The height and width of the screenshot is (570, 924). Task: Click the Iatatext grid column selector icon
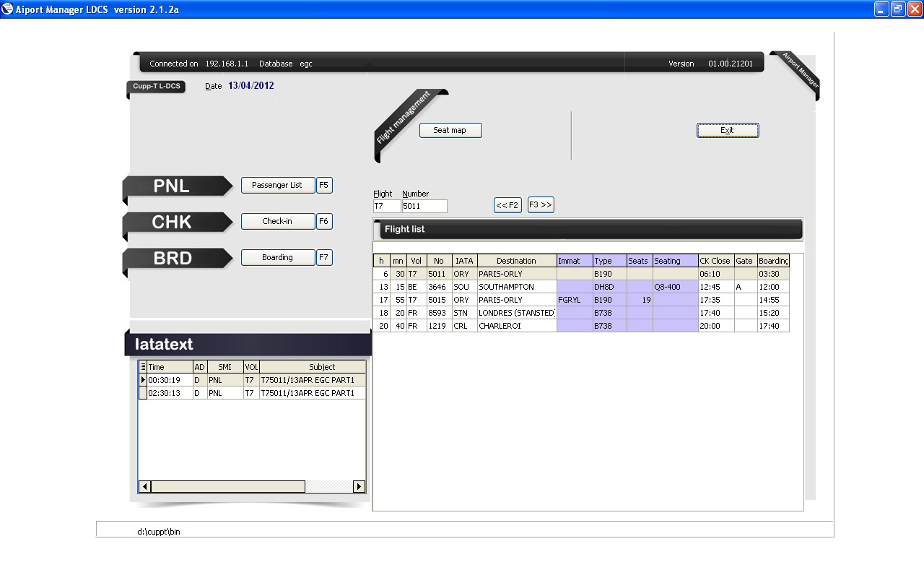click(142, 367)
